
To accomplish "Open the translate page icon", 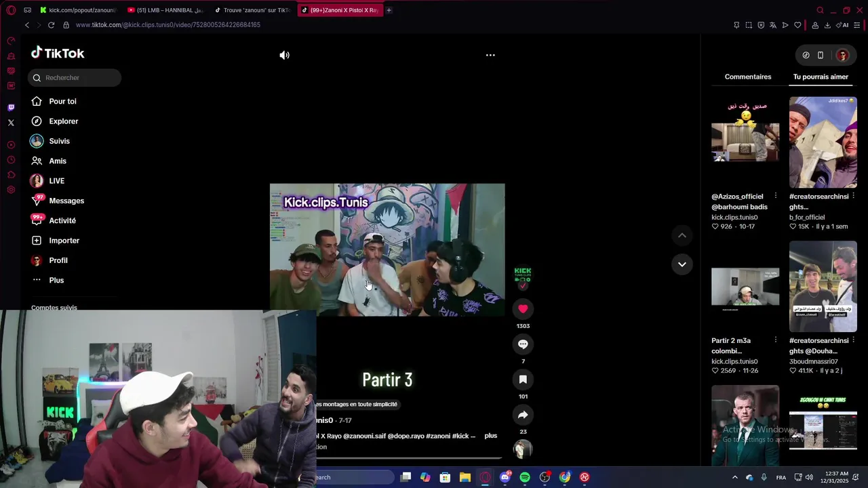I will point(773,25).
